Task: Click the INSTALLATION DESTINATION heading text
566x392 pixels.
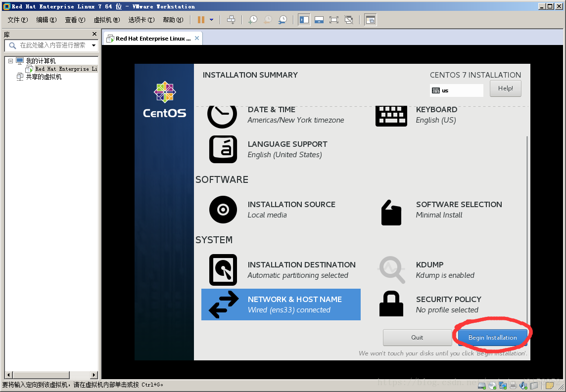Action: [301, 264]
